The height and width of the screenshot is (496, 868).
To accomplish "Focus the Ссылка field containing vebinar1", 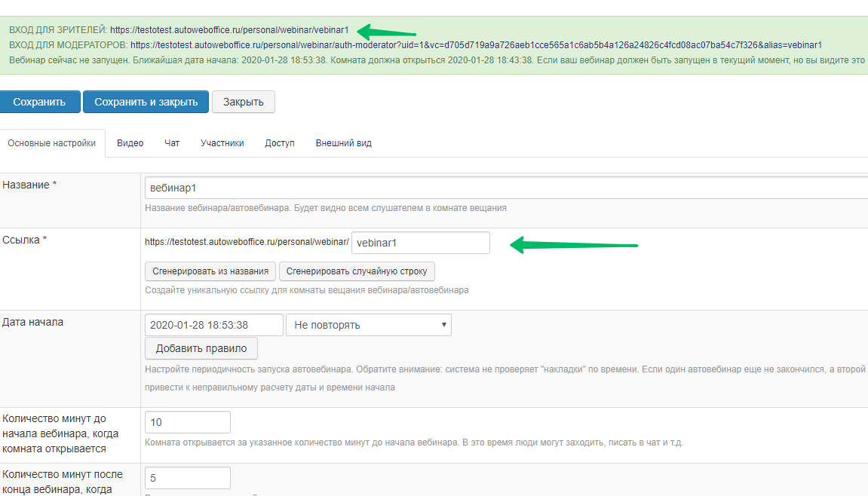I will (420, 243).
